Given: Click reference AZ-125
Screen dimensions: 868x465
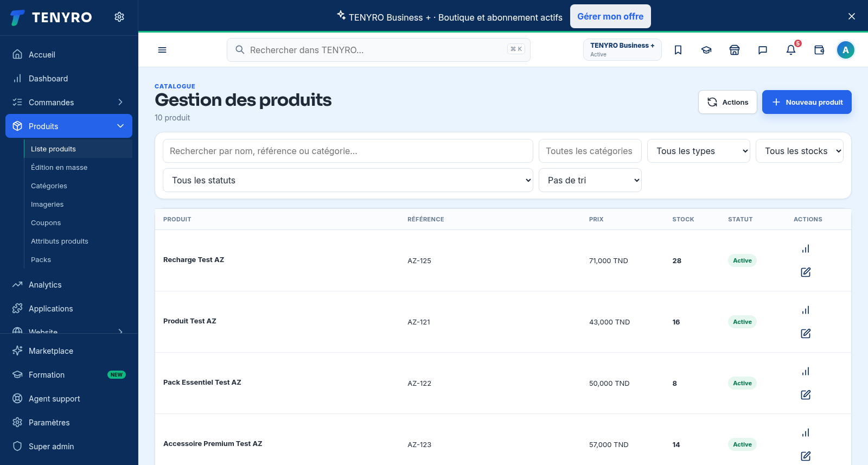Looking at the screenshot, I should 419,260.
